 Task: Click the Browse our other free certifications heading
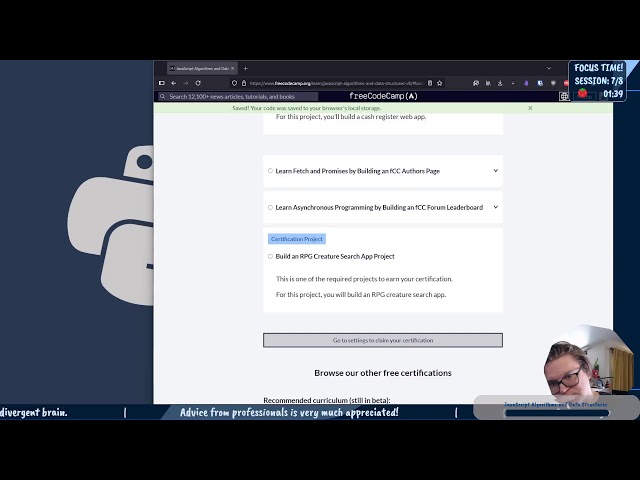[383, 373]
